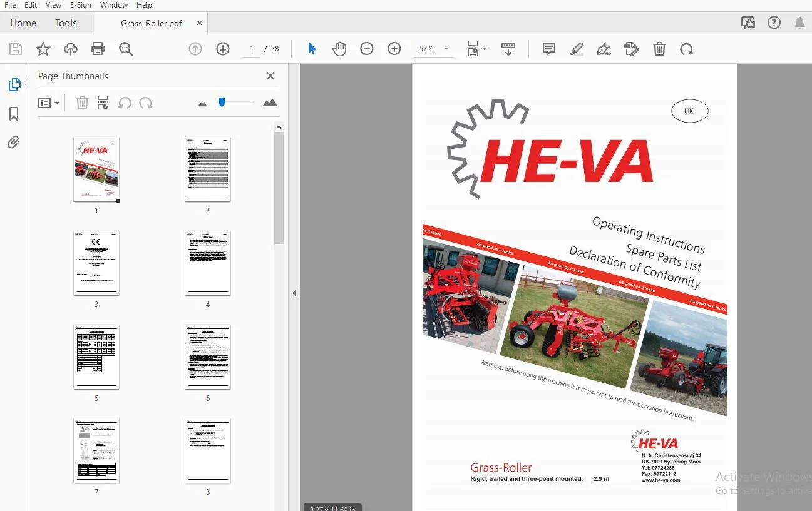The height and width of the screenshot is (511, 812).
Task: Open the Edit menu
Action: 31,5
